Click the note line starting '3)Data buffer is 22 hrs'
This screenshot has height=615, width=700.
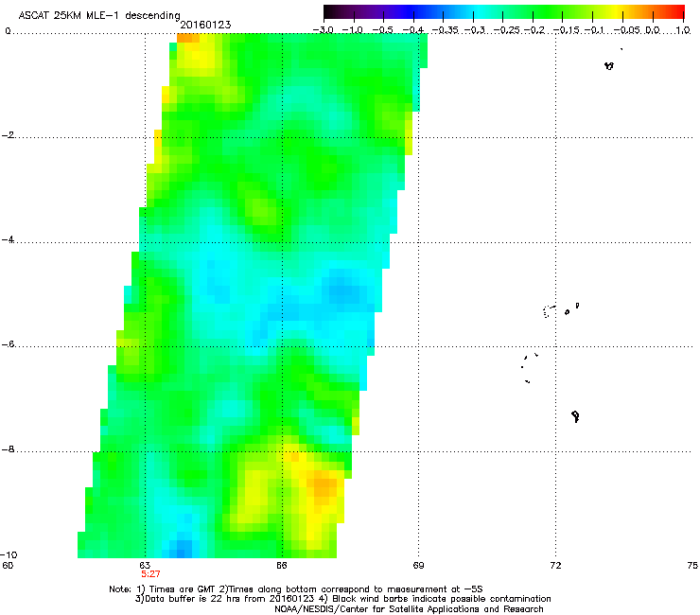[342, 599]
